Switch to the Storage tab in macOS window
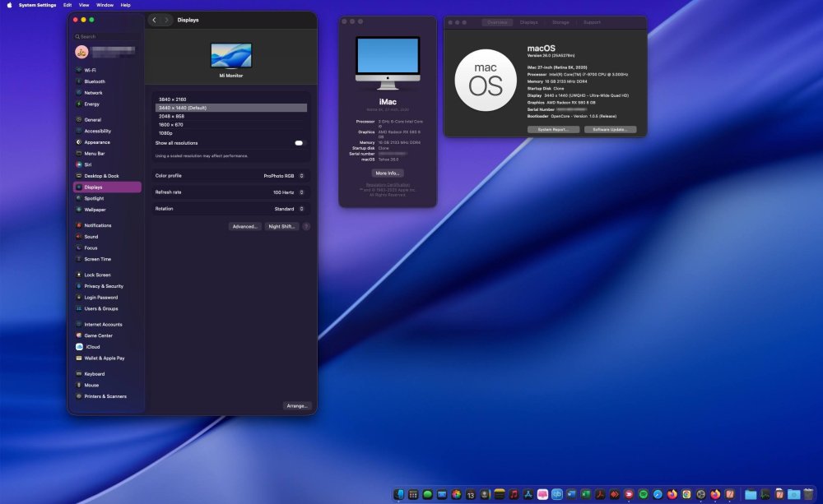Viewport: 823px width, 504px height. pyautogui.click(x=560, y=22)
